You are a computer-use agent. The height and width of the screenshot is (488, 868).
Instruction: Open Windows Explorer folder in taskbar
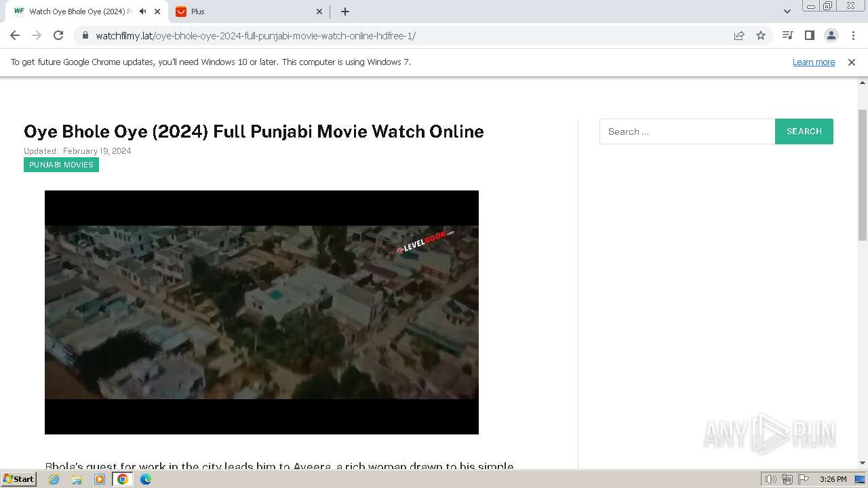point(77,479)
